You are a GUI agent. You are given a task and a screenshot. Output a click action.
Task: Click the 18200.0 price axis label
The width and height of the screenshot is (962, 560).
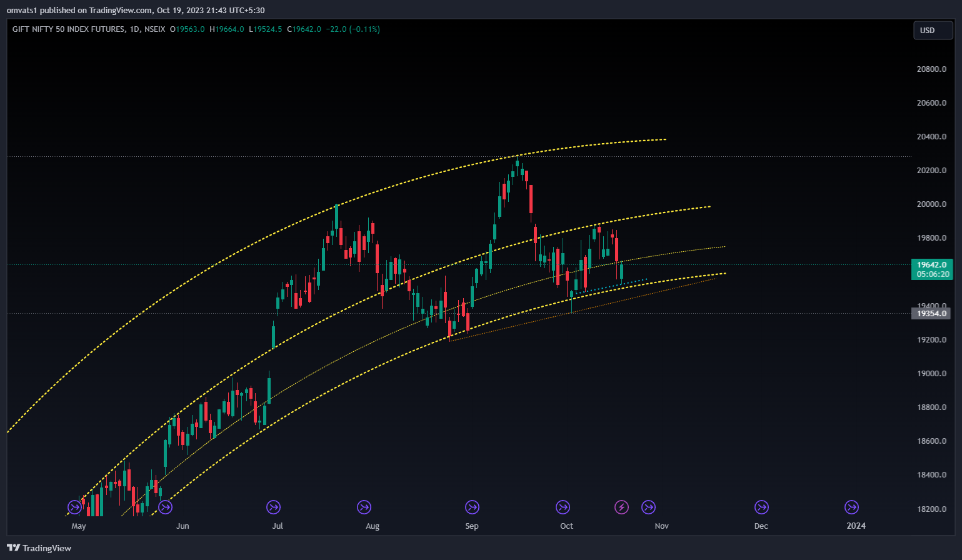[x=931, y=509]
